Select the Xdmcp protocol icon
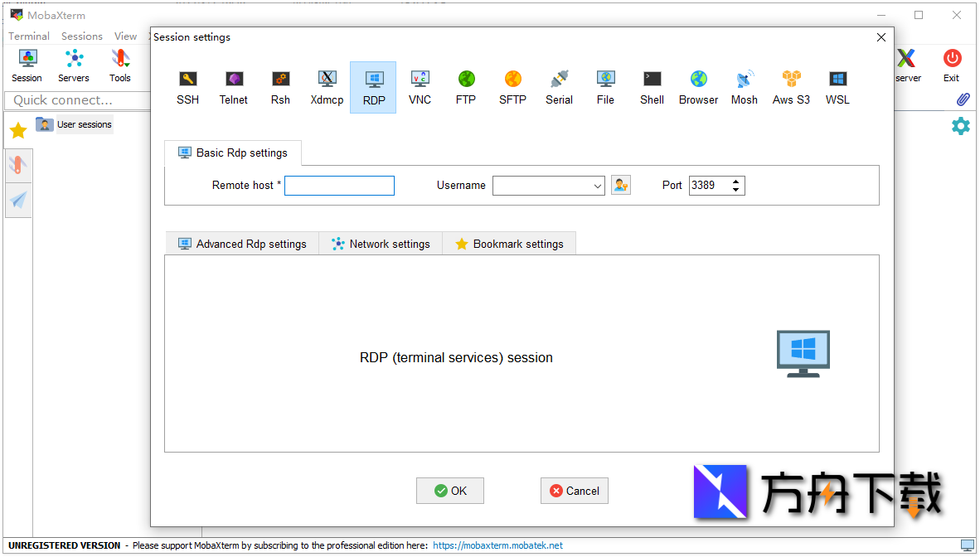Viewport: 980px width, 557px height. 327,86
